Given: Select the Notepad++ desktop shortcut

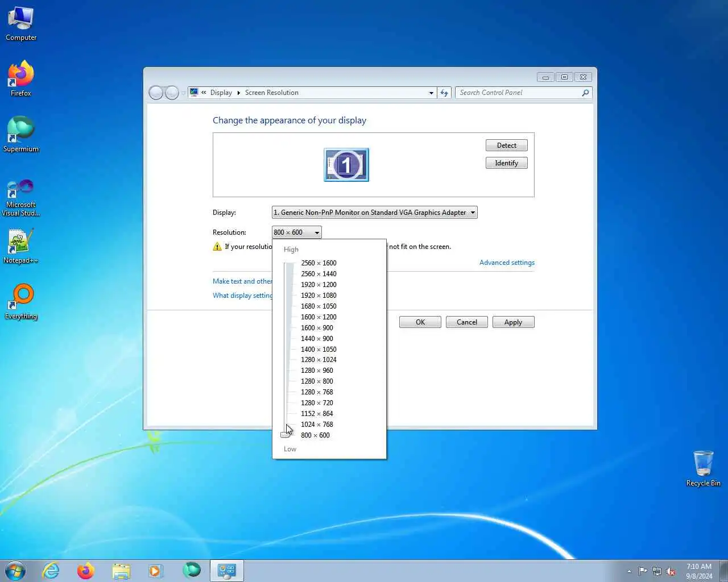Looking at the screenshot, I should point(21,247).
